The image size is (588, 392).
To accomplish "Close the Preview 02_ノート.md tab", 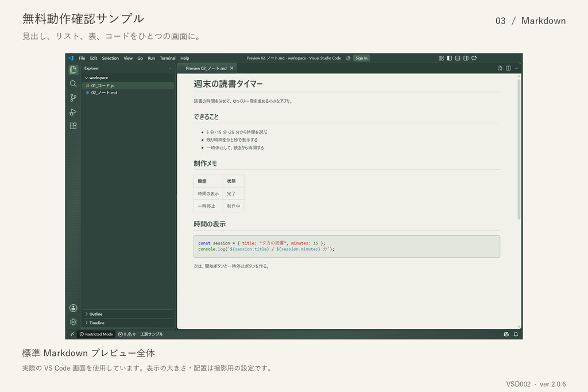I will coord(232,68).
